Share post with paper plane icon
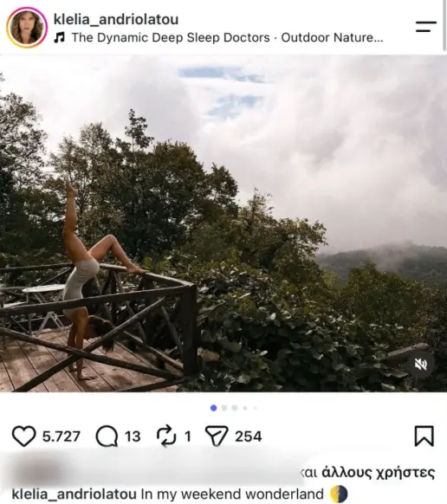The width and height of the screenshot is (447, 504). point(217,436)
